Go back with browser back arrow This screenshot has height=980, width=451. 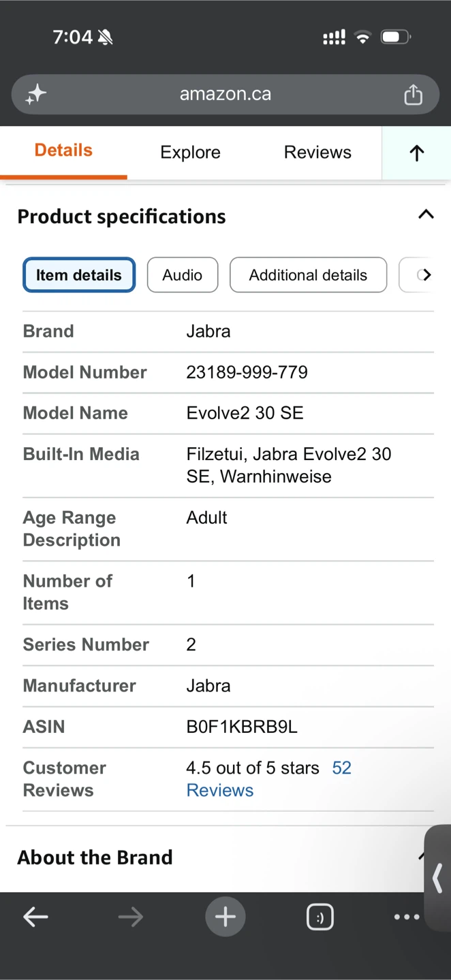pyautogui.click(x=35, y=917)
